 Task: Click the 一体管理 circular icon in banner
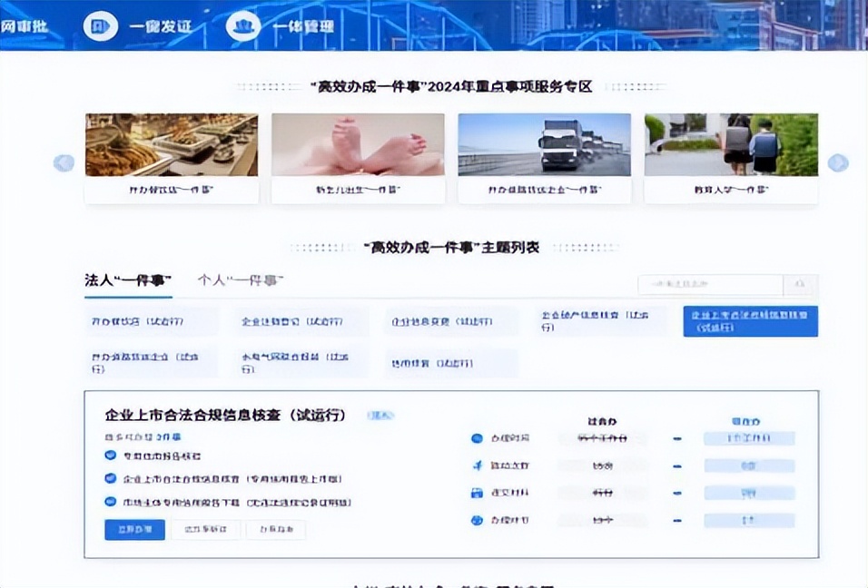coord(242,25)
